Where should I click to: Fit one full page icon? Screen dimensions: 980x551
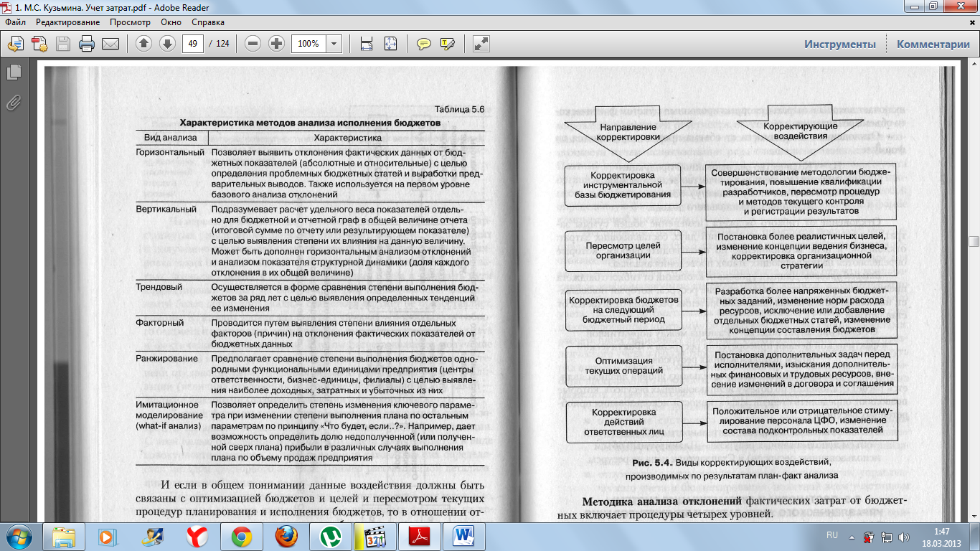tap(390, 44)
